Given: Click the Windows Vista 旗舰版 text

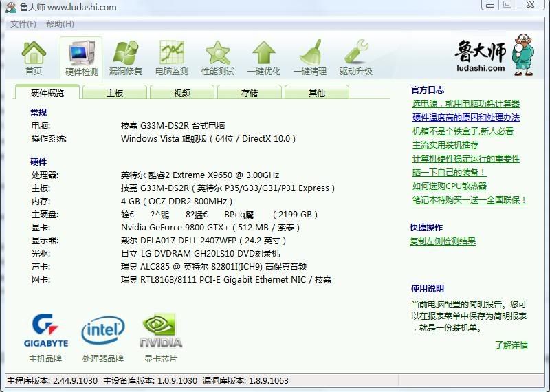Looking at the screenshot, I should 208,139.
